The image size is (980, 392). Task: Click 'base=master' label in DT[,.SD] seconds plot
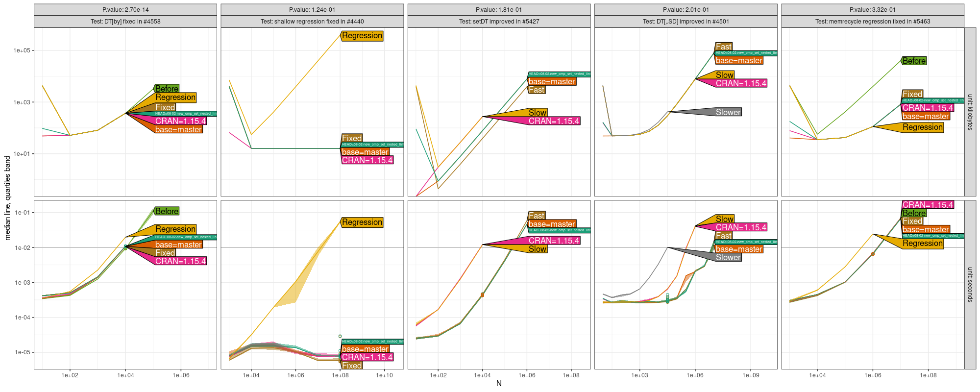tap(739, 249)
